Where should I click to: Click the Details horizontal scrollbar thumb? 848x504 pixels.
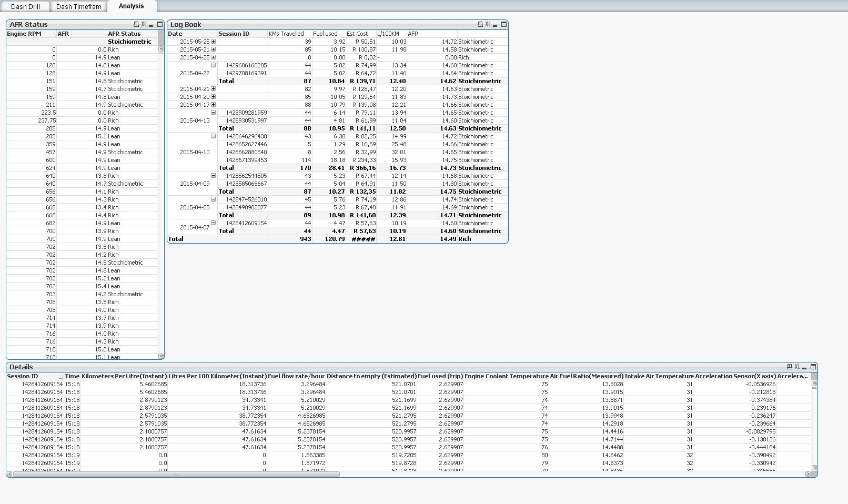[x=176, y=474]
